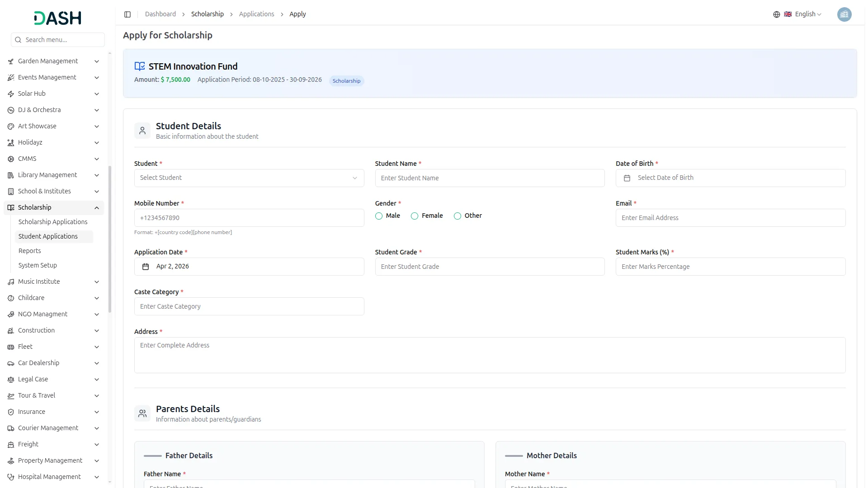Viewport: 868px width, 488px height.
Task: Go to Dashboard breadcrumb link
Action: point(160,14)
